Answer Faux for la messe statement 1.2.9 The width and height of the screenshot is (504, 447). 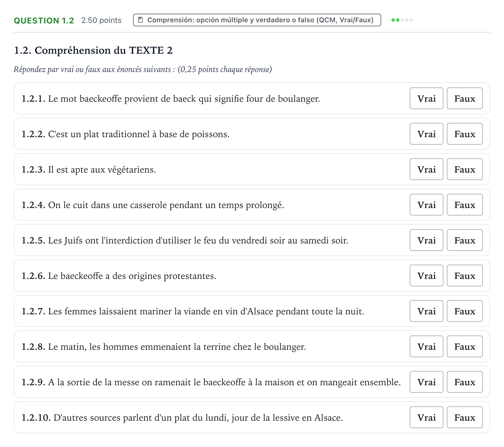click(x=465, y=382)
